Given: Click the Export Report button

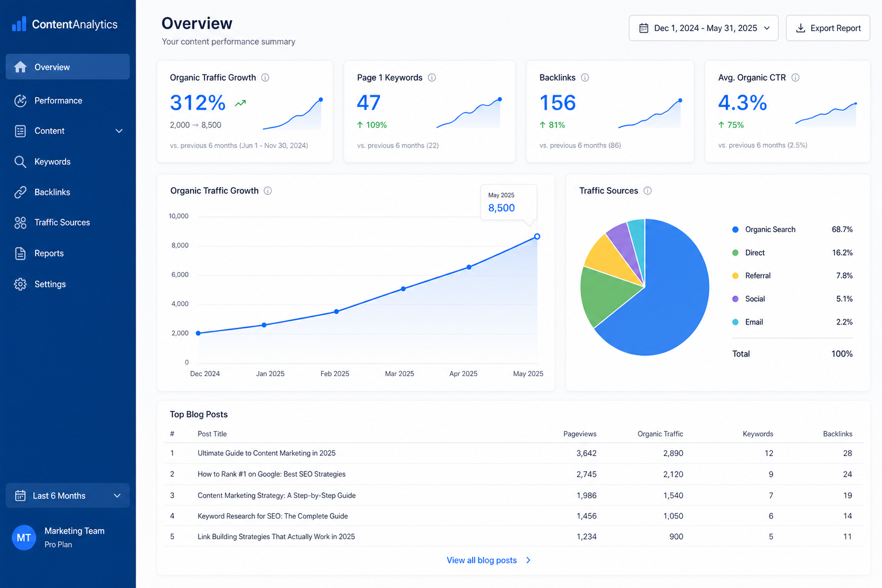Looking at the screenshot, I should tap(827, 28).
